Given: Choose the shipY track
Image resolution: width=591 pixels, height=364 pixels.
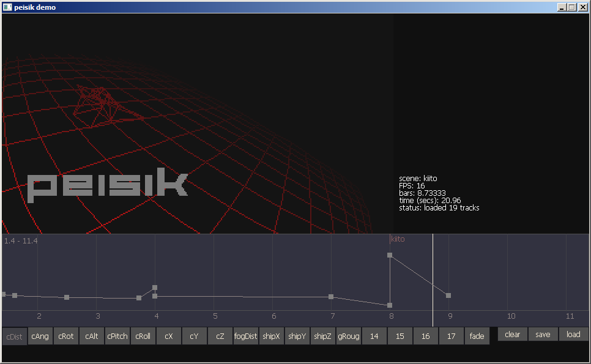Looking at the screenshot, I should [297, 336].
